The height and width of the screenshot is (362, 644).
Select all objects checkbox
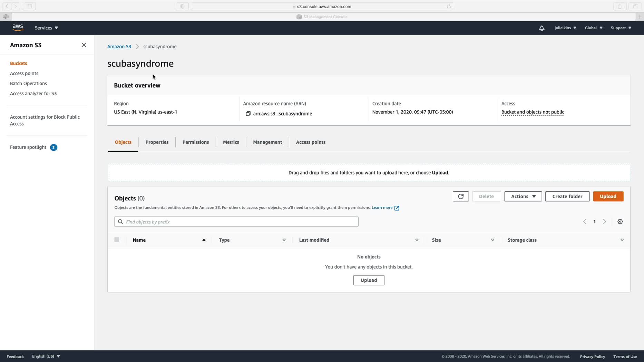pyautogui.click(x=117, y=240)
